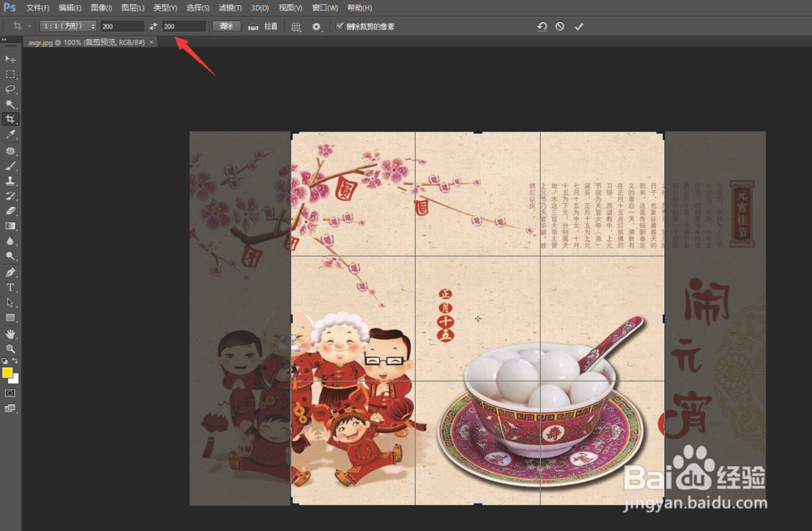
Task: Open additional crop settings gear
Action: click(317, 27)
